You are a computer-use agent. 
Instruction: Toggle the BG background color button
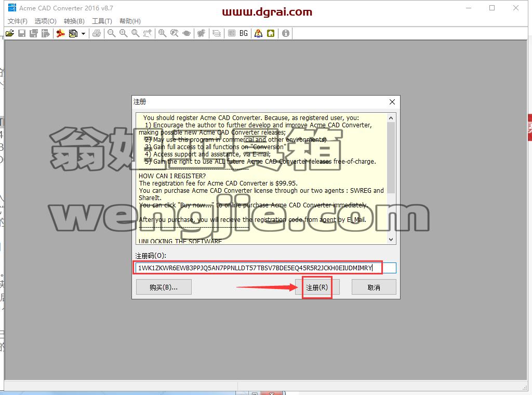tap(244, 33)
